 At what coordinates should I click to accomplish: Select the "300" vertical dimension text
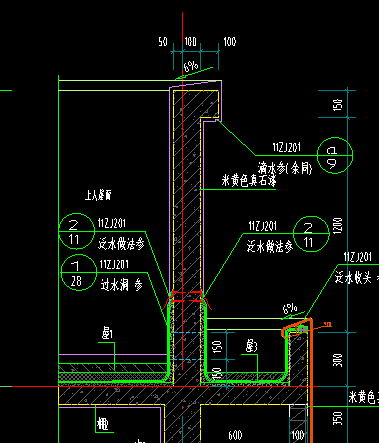(x=337, y=360)
